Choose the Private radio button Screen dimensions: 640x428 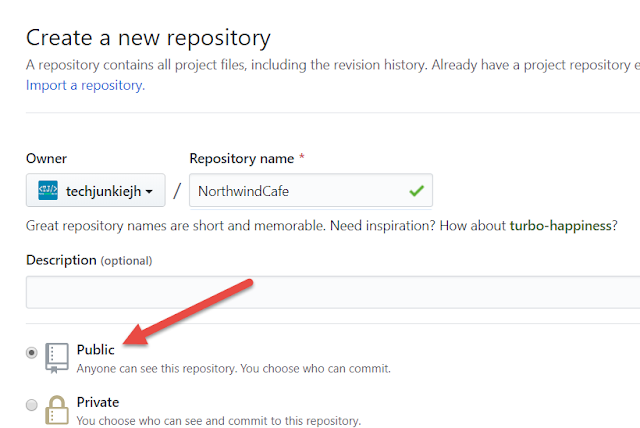pos(32,405)
